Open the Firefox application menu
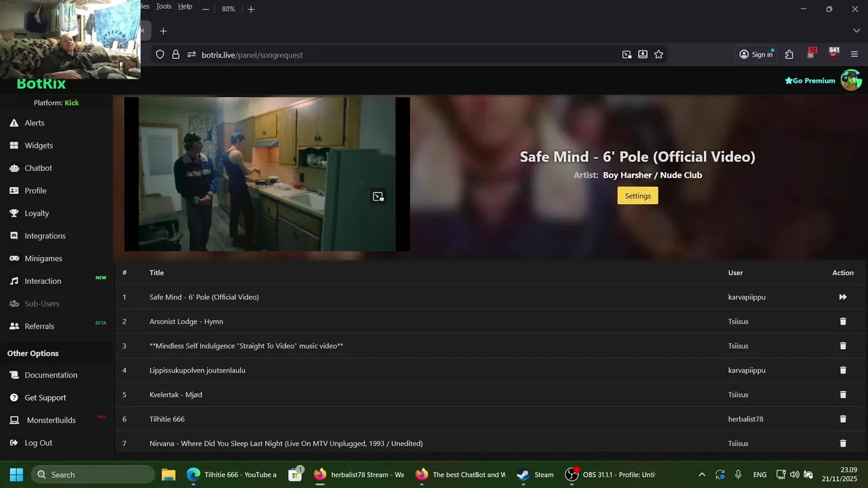 coord(854,54)
